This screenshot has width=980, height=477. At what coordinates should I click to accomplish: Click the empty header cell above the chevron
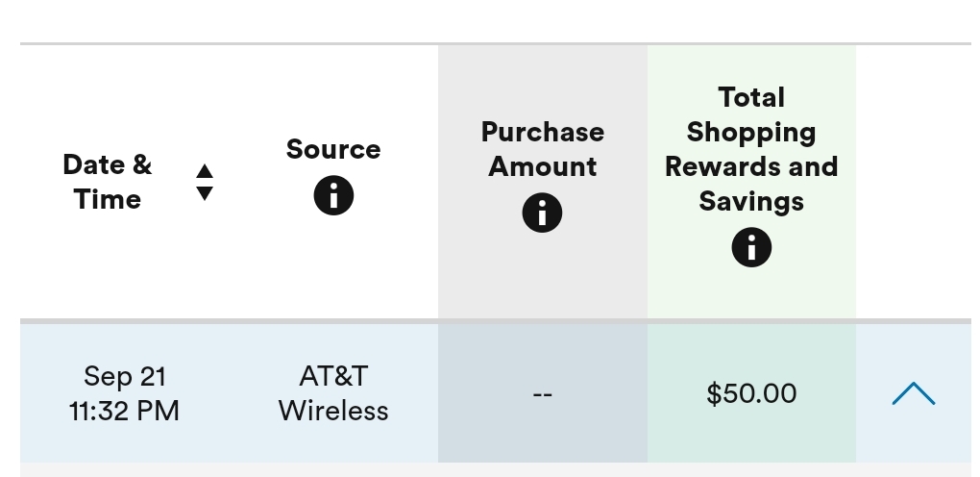pos(913,182)
